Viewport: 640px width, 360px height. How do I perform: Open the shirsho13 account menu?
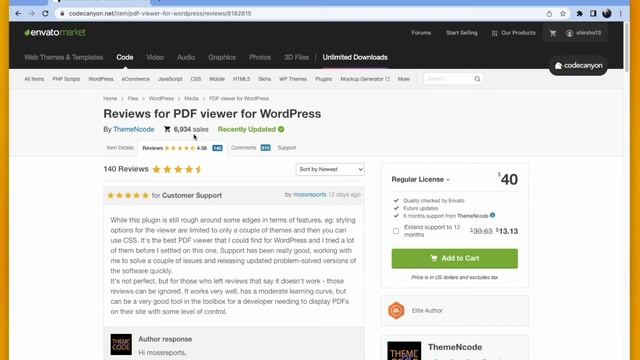tap(584, 33)
